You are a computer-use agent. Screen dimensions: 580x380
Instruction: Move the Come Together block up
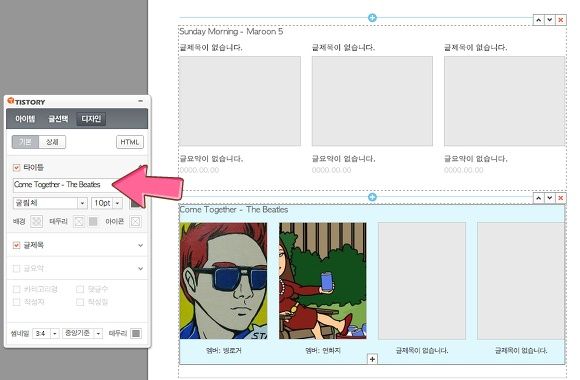click(x=539, y=198)
